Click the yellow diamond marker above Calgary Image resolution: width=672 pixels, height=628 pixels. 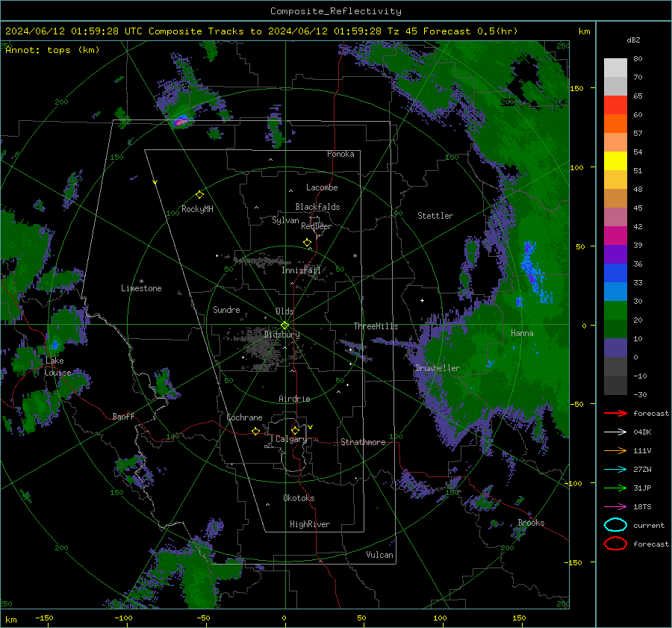coord(295,430)
